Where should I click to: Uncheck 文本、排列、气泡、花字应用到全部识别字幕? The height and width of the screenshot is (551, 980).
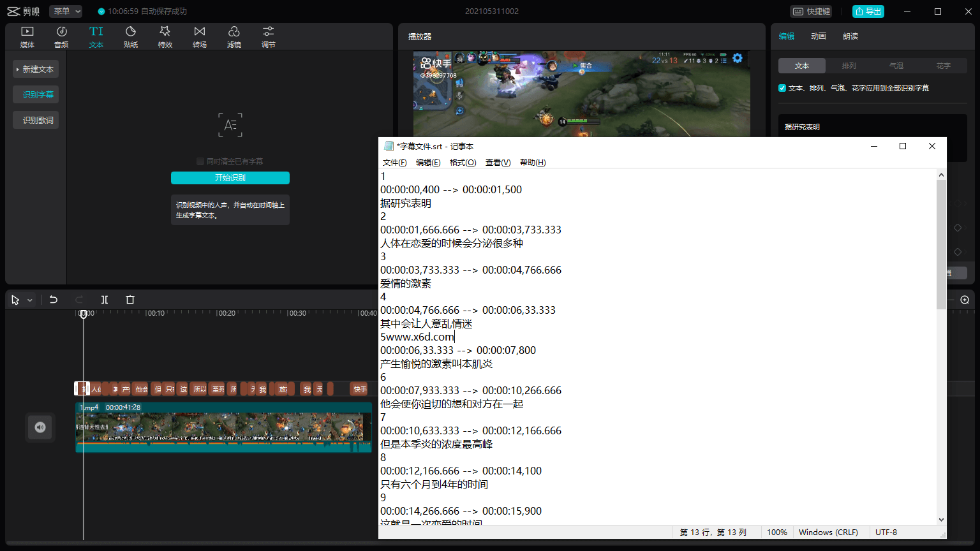click(x=782, y=88)
